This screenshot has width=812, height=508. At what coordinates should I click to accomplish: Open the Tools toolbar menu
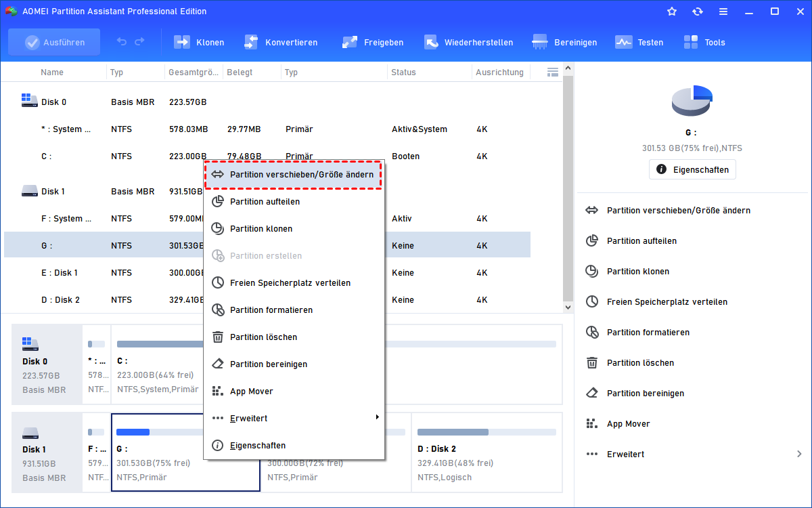[704, 42]
